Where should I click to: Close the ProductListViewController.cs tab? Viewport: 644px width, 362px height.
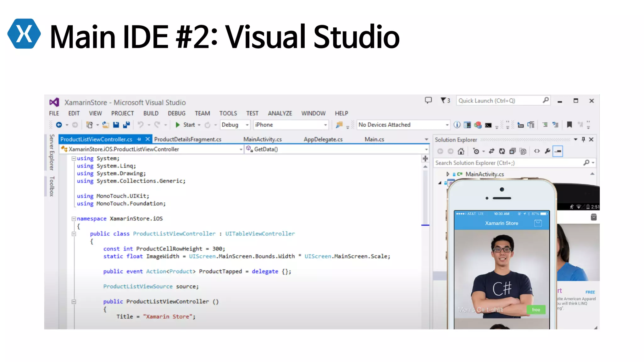(147, 139)
